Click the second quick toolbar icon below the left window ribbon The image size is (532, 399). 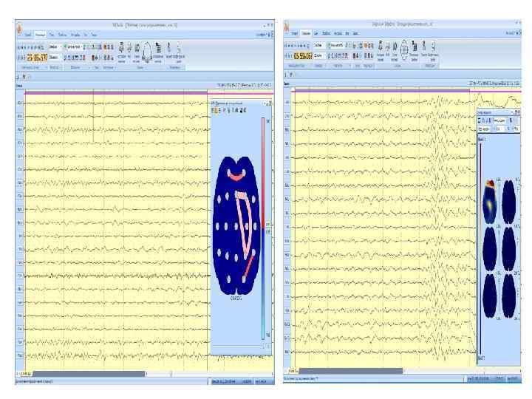click(x=24, y=77)
